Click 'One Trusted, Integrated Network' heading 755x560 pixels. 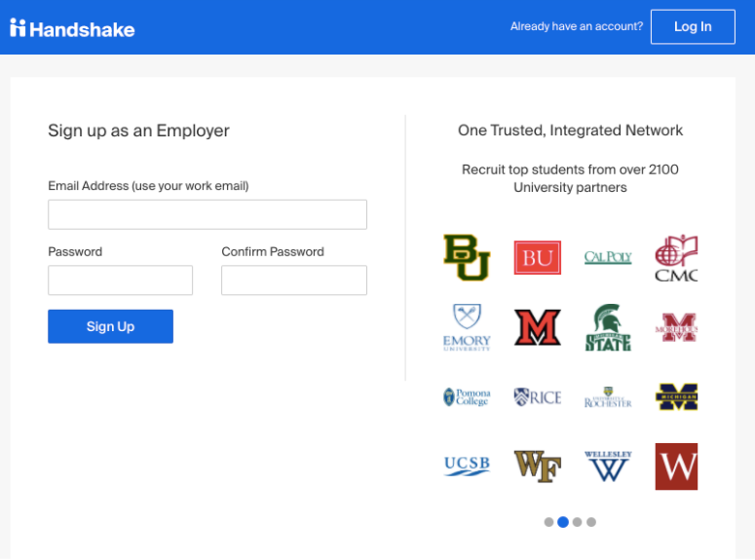click(x=570, y=130)
